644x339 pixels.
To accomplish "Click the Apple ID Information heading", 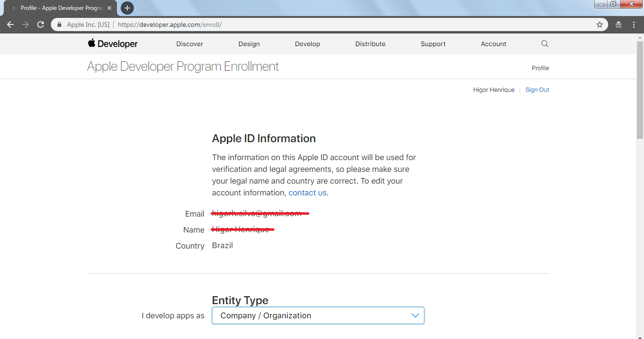I will (x=264, y=138).
